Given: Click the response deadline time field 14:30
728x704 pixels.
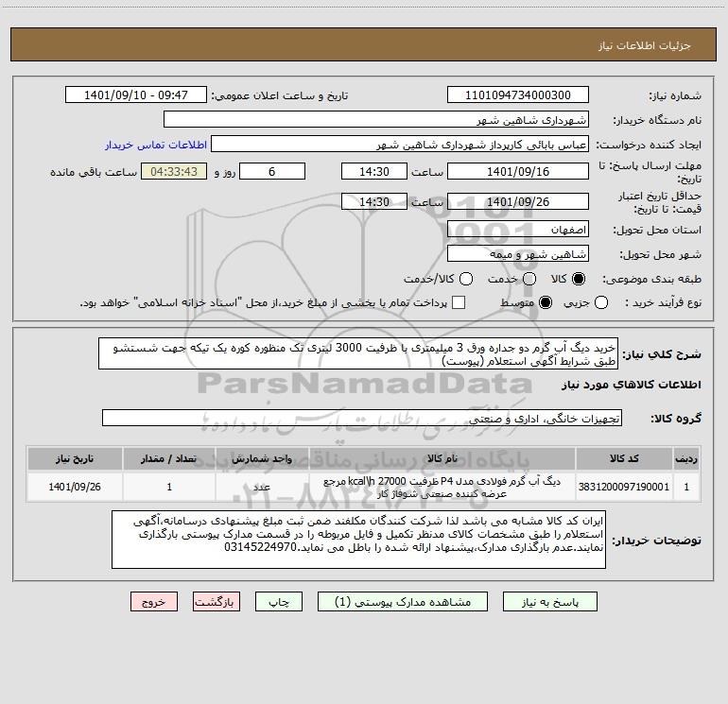Looking at the screenshot, I should pos(374,172).
